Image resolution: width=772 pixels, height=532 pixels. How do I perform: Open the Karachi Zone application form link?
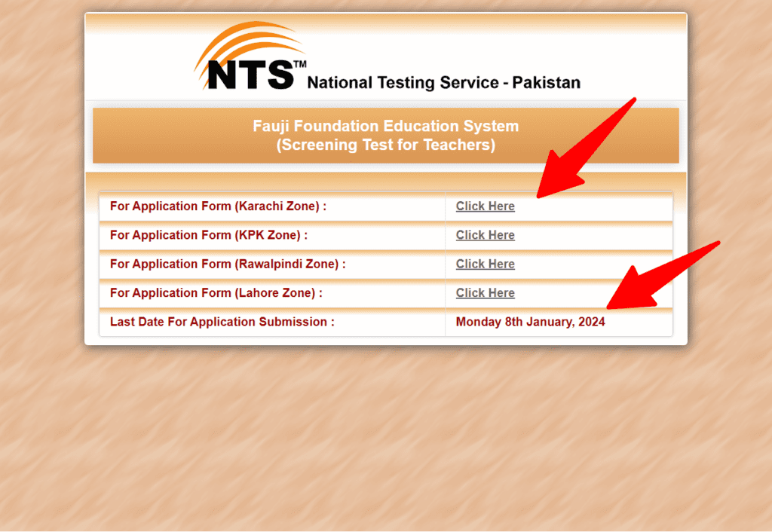485,206
